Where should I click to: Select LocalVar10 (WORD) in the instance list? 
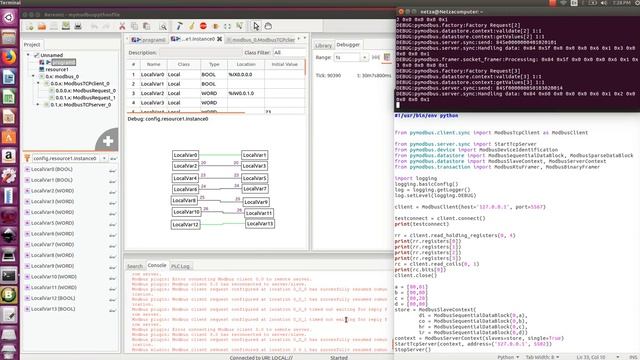click(53, 277)
